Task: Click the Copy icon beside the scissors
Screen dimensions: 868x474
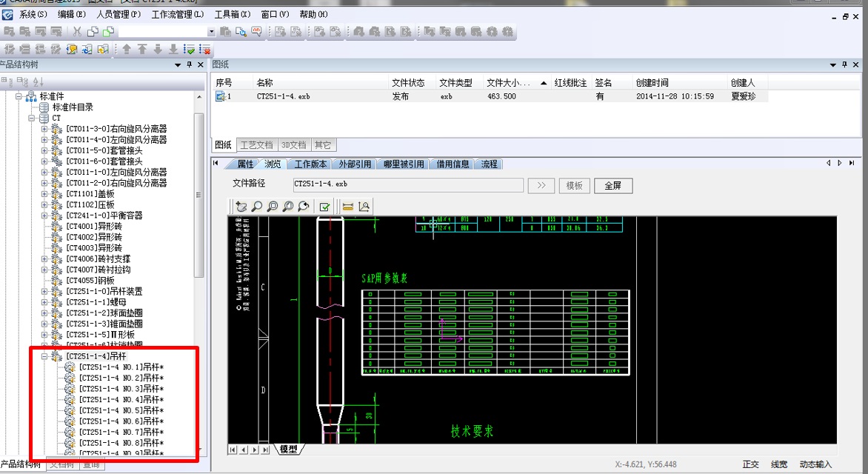Action: [x=93, y=32]
